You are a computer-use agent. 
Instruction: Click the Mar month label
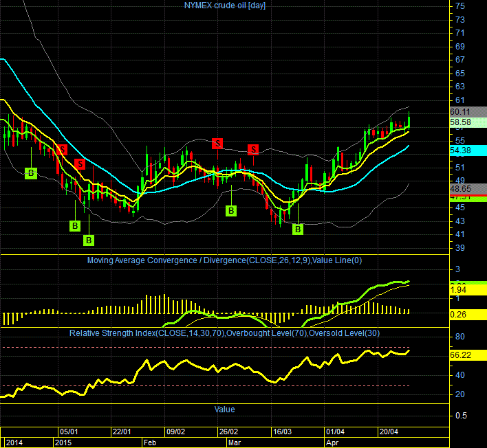click(x=235, y=443)
